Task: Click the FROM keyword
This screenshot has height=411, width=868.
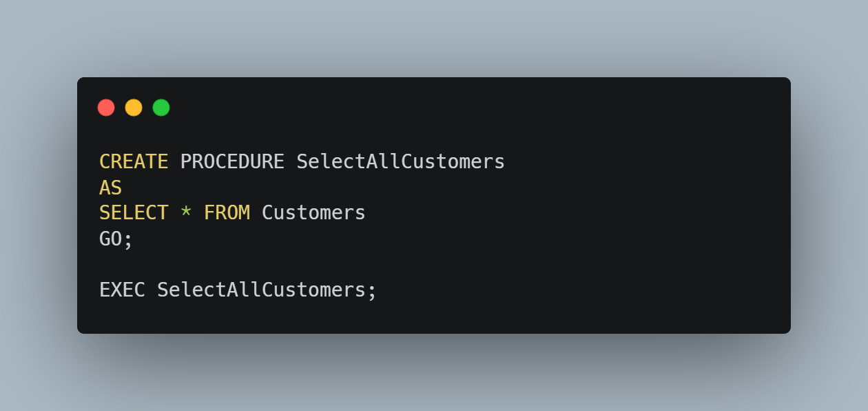Action: coord(227,212)
